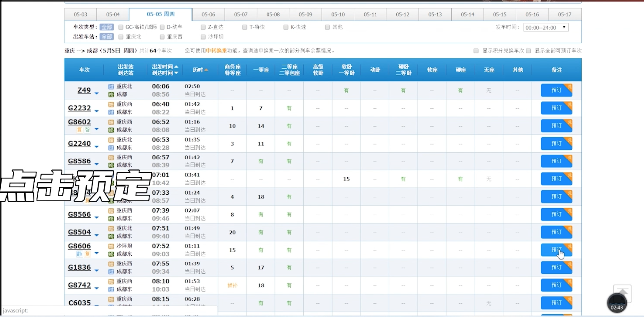Check the D-动车 filter box
The image size is (644, 317).
pyautogui.click(x=162, y=27)
